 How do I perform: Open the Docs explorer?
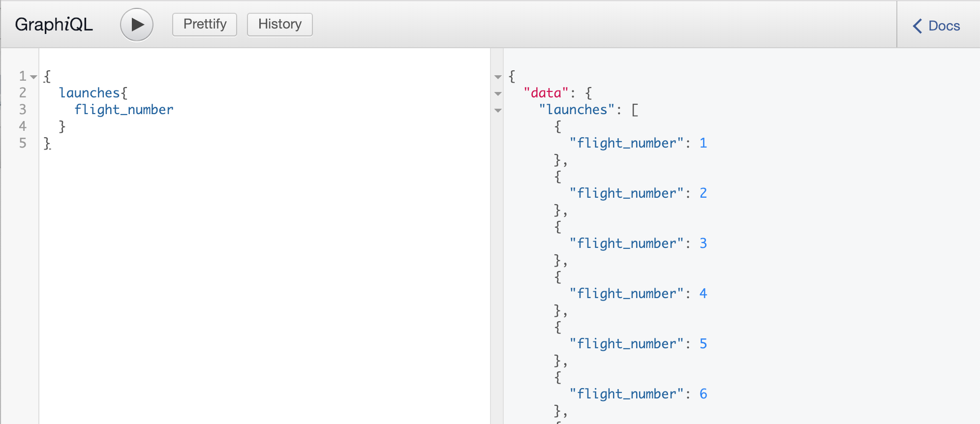tap(937, 26)
